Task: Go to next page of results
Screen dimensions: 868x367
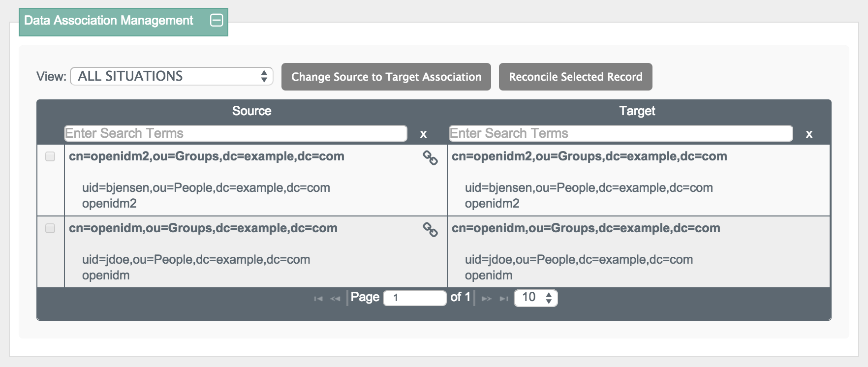Action: point(487,299)
